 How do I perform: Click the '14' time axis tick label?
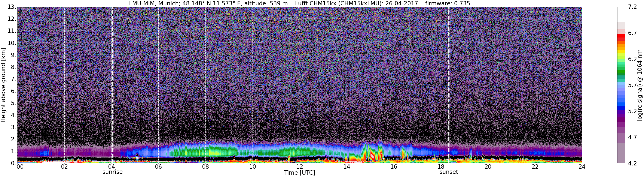coord(347,167)
